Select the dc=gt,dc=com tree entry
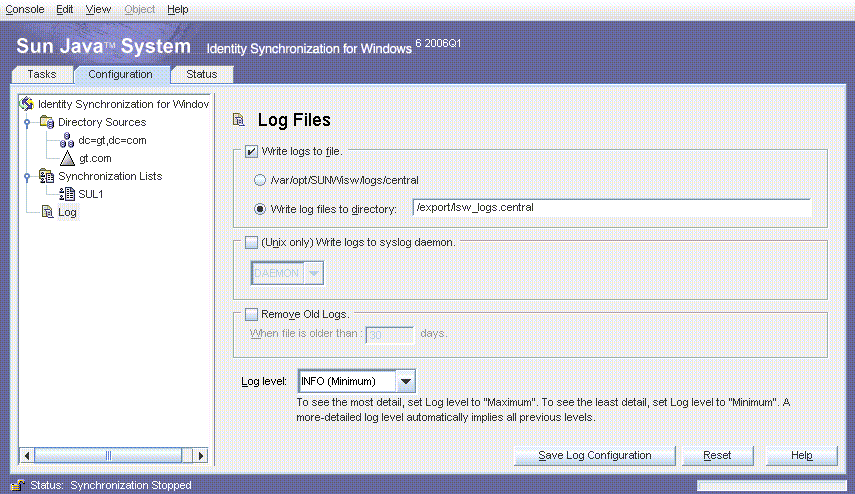This screenshot has height=494, width=855. pos(112,140)
